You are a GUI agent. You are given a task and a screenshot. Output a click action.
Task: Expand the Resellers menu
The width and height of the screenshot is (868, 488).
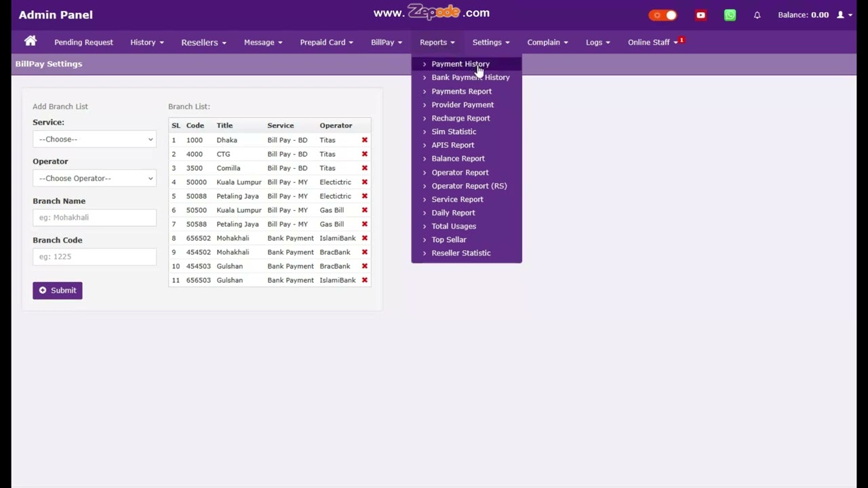pos(203,42)
